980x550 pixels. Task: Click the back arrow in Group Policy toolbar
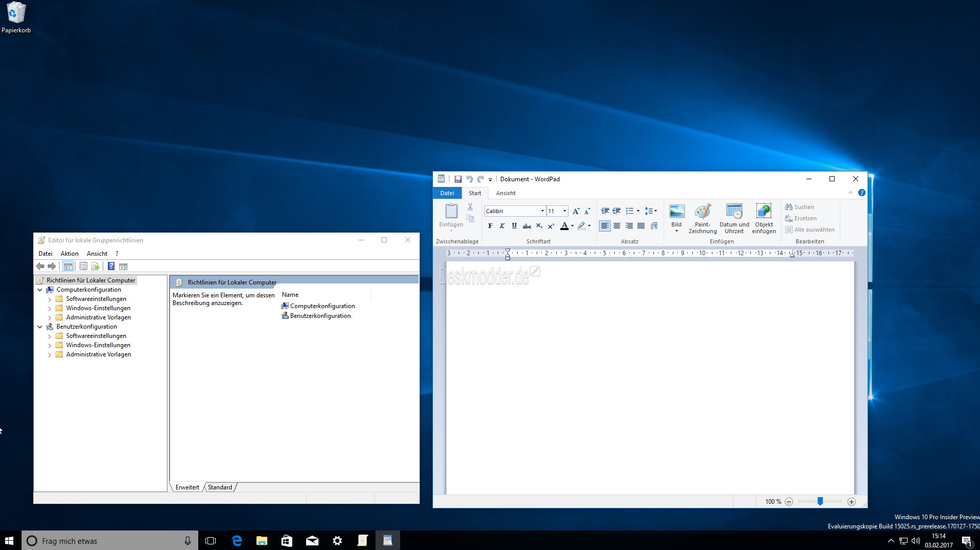coord(40,266)
